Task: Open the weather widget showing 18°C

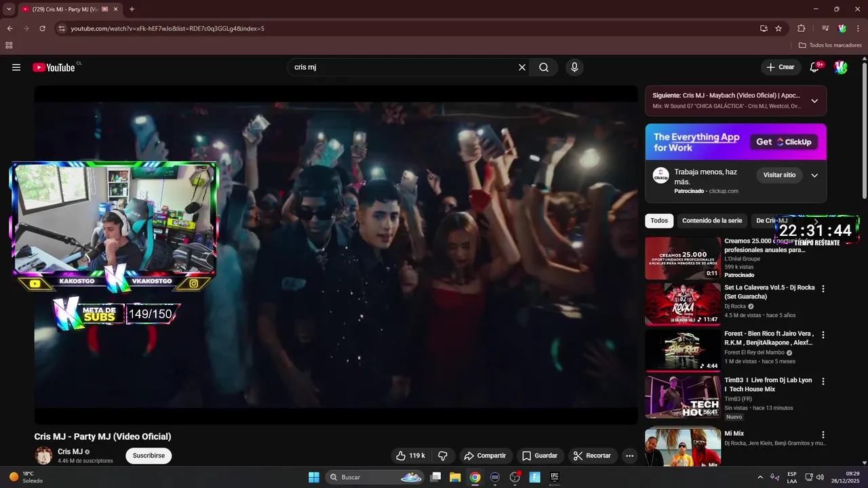Action: click(x=26, y=477)
